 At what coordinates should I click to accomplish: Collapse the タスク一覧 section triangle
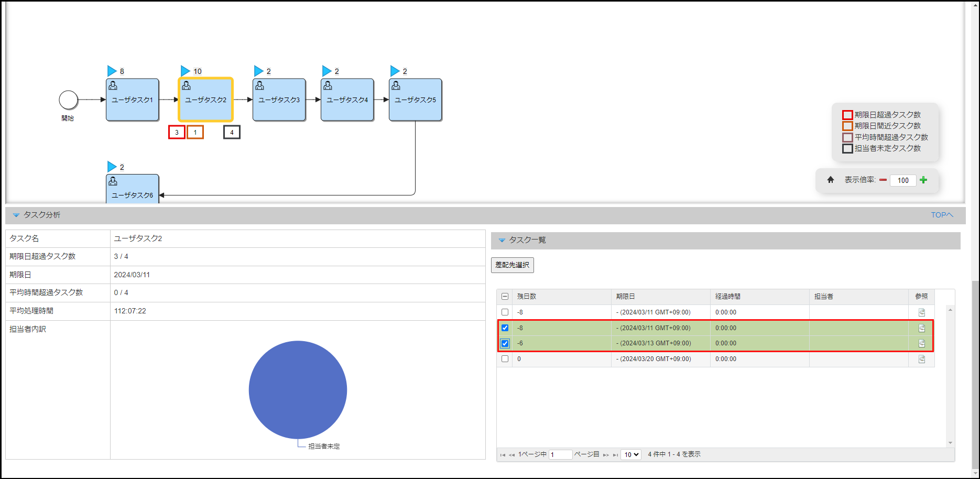[x=502, y=240]
